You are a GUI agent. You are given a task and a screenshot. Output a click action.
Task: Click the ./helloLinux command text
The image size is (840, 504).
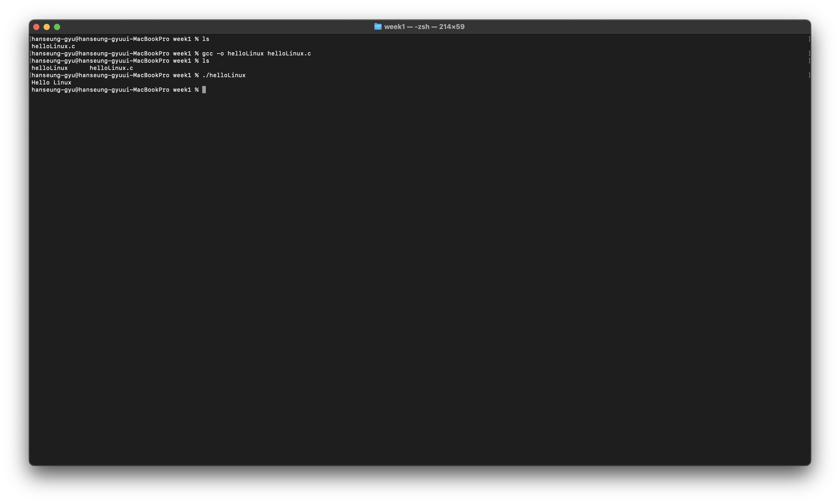coord(224,75)
